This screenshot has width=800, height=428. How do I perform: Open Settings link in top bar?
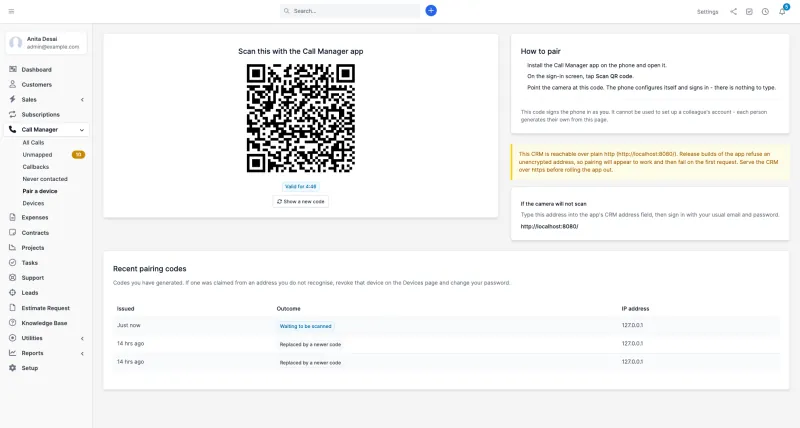[x=708, y=12]
